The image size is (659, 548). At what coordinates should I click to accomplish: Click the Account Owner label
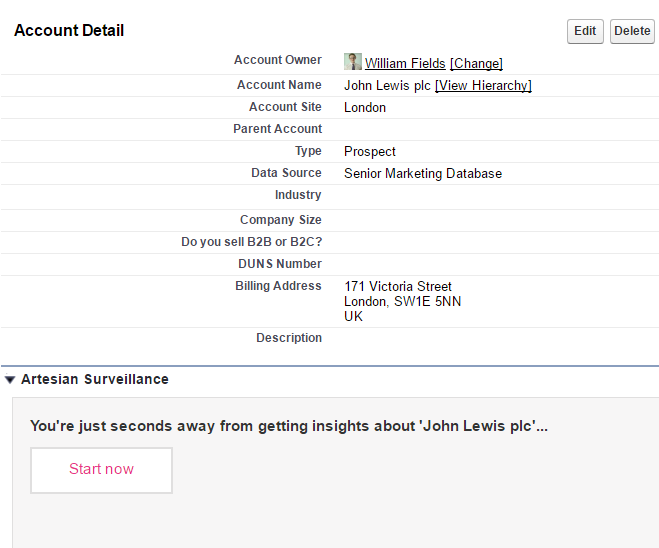pyautogui.click(x=278, y=60)
